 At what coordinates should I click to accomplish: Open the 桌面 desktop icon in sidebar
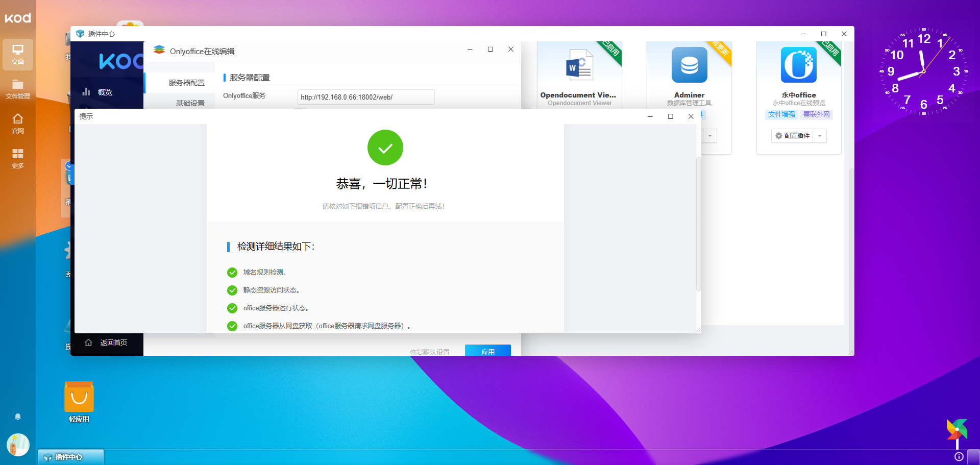pyautogui.click(x=18, y=54)
